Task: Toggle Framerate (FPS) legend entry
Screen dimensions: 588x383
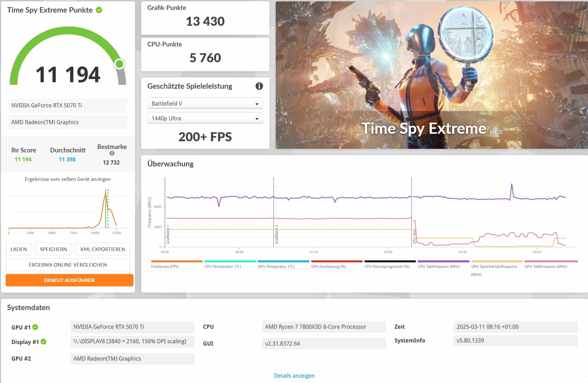Action: [165, 266]
